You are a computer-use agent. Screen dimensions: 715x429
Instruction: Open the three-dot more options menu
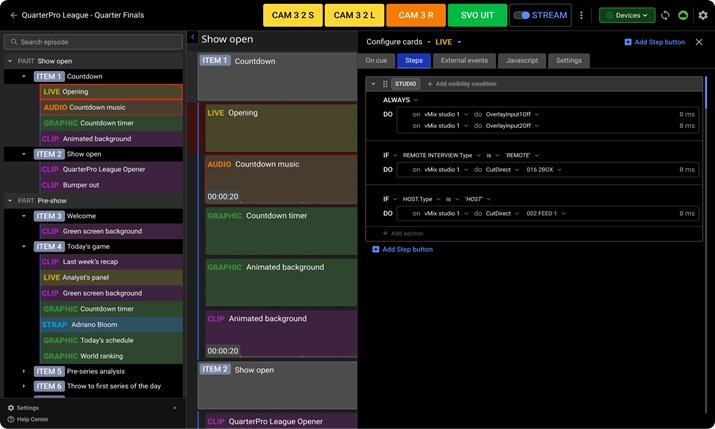coord(581,15)
